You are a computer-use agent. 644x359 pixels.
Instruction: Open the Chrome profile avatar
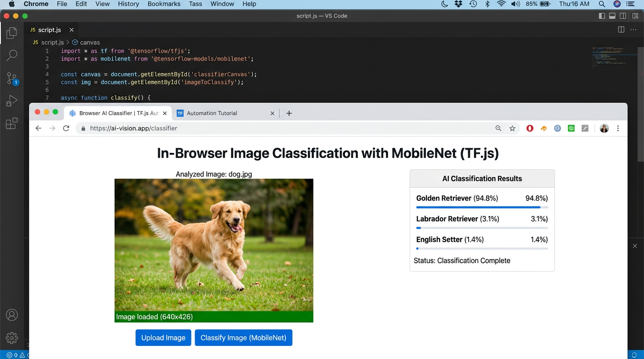coord(604,128)
